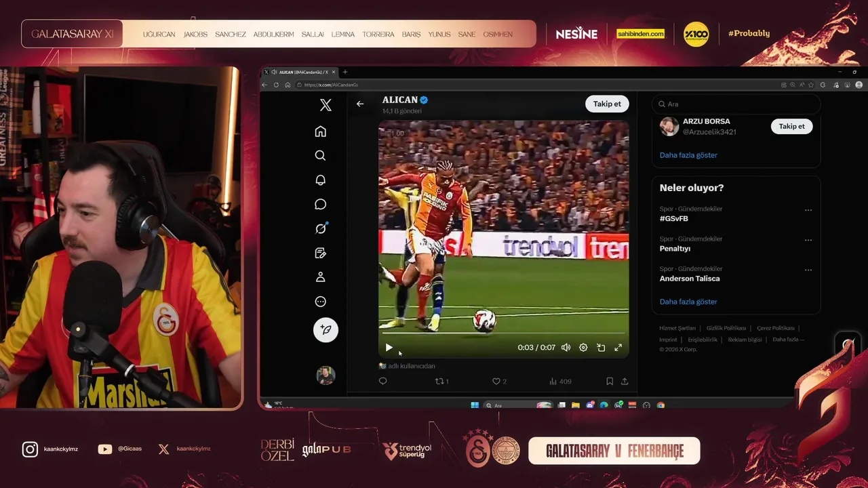This screenshot has height=488, width=868.
Task: Click Daha fazla göster under ARZU BORSA
Action: point(688,155)
